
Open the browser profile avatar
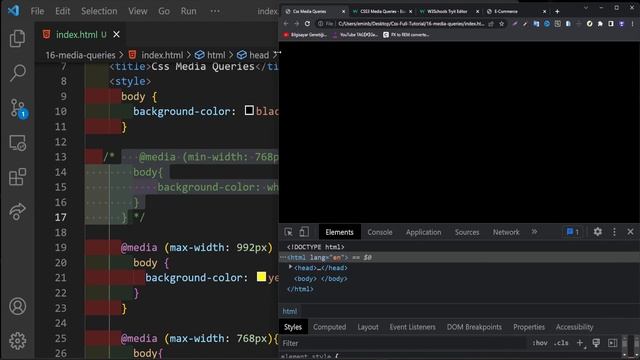coord(621,24)
